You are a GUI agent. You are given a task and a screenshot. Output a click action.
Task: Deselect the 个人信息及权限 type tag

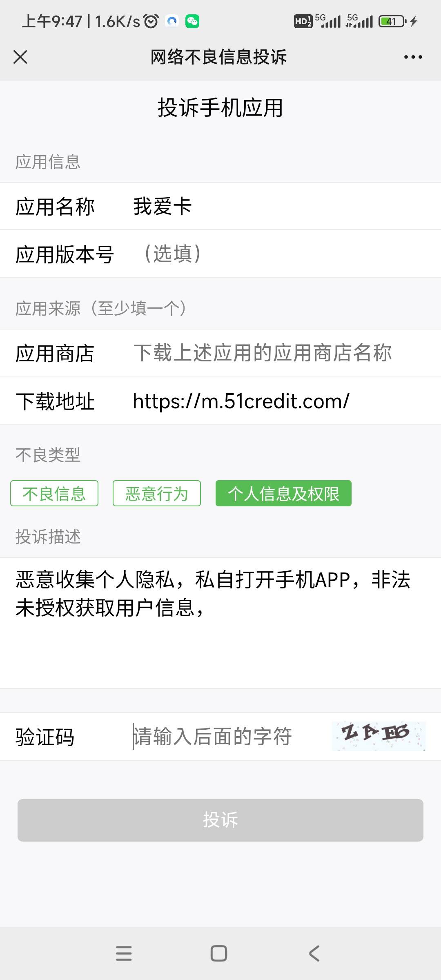click(x=283, y=493)
